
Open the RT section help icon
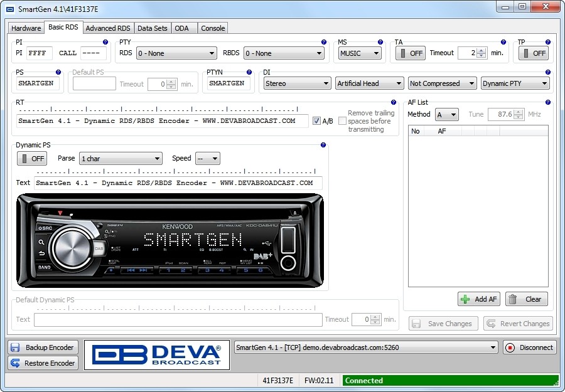[394, 102]
